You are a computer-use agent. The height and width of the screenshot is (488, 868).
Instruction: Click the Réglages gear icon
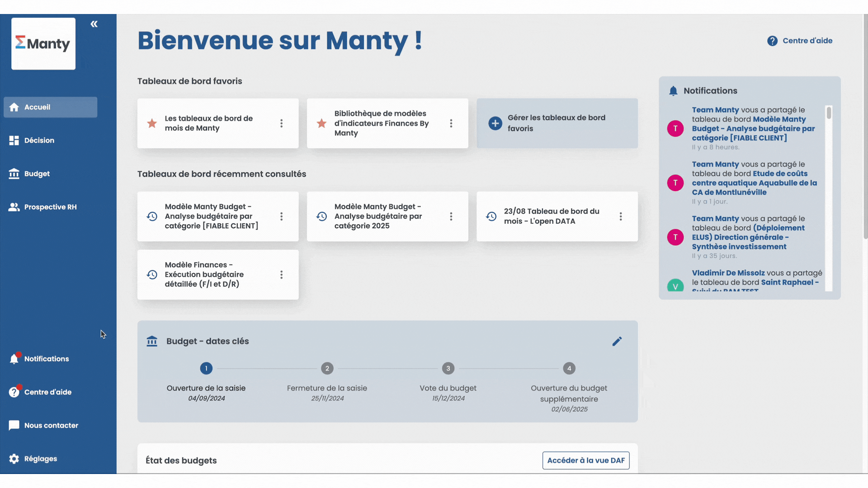point(14,459)
